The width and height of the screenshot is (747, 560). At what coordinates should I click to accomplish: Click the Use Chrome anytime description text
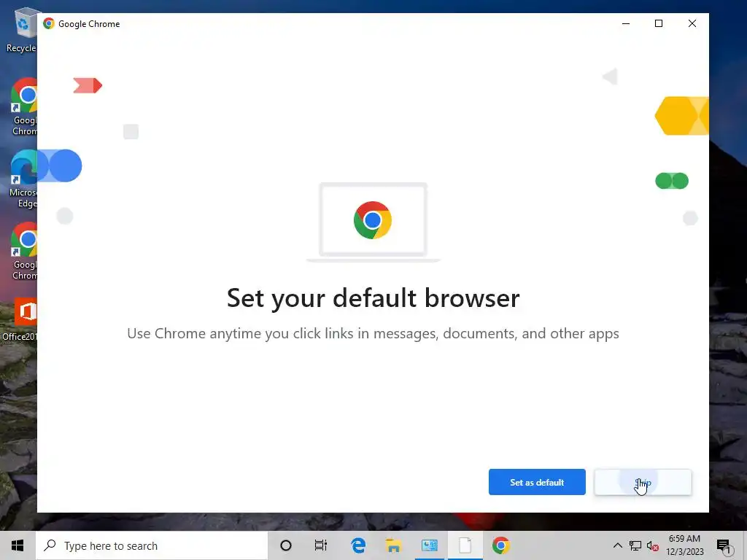tap(373, 333)
